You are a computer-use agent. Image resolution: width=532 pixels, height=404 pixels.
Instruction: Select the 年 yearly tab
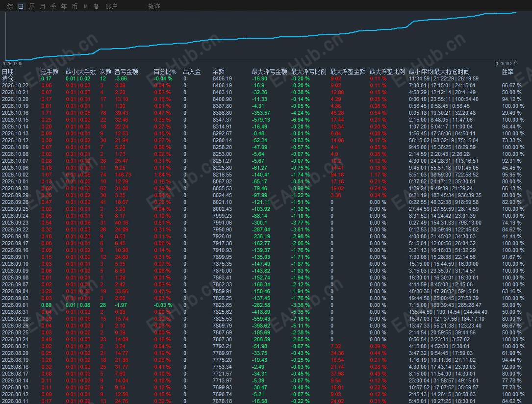64,6
